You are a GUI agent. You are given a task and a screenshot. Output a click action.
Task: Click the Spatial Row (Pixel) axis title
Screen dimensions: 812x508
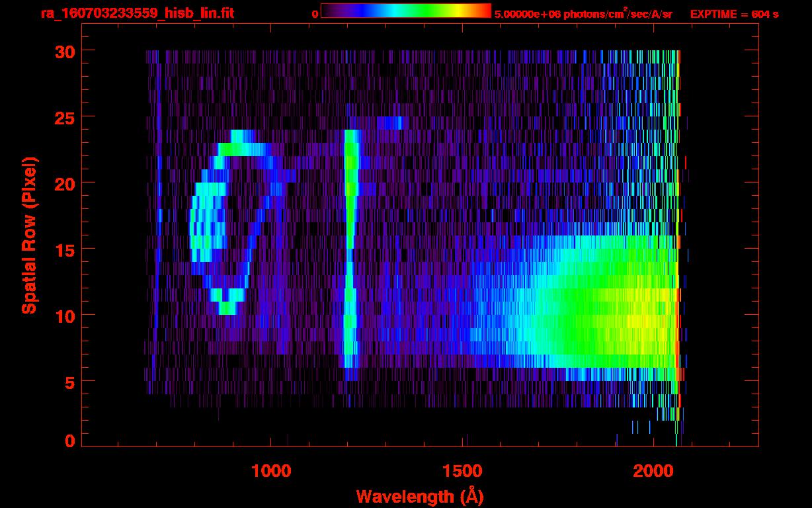coord(28,235)
